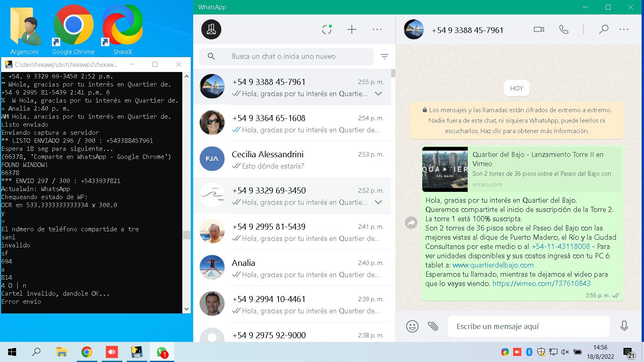644x362 pixels.
Task: Click the 'Escribe un mensaje aquí' field
Action: coord(529,326)
